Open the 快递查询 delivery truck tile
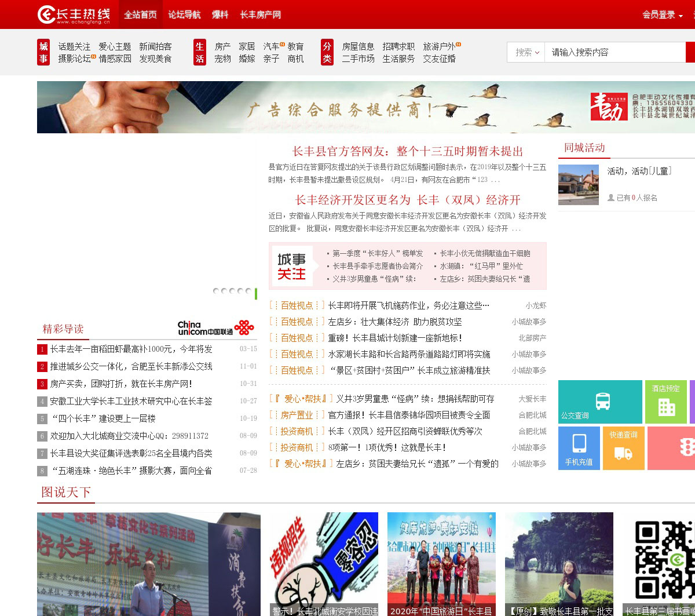This screenshot has width=695, height=616. (x=623, y=448)
